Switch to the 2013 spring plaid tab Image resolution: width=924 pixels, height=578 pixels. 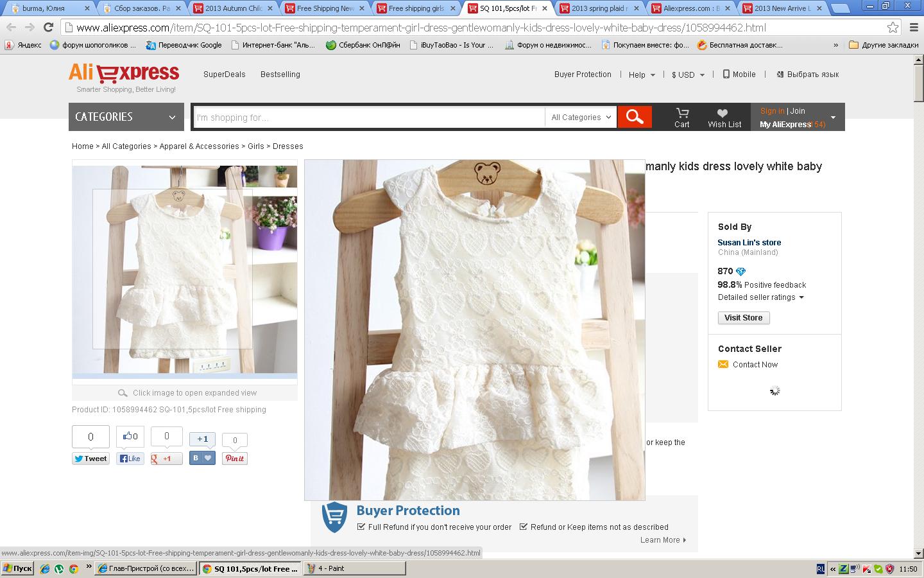[600, 8]
